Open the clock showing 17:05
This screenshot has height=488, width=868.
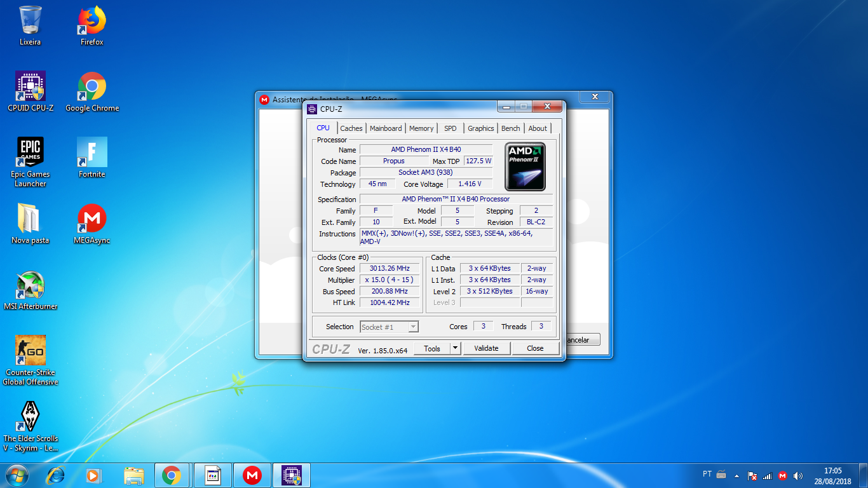(x=832, y=476)
